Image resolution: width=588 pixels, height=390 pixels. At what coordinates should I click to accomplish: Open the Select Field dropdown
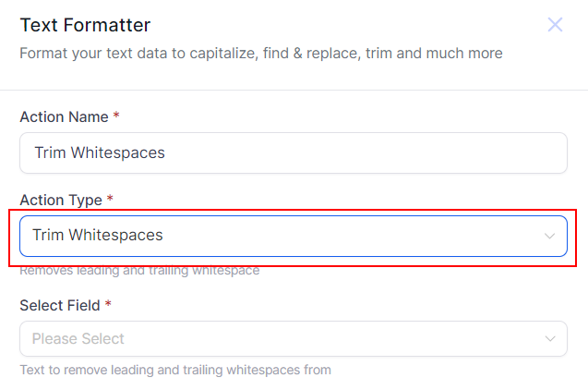(293, 339)
